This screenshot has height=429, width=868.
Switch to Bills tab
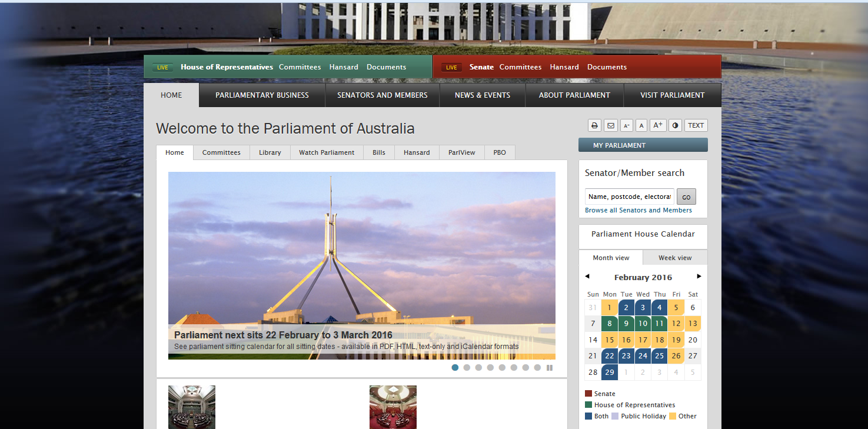click(x=379, y=152)
